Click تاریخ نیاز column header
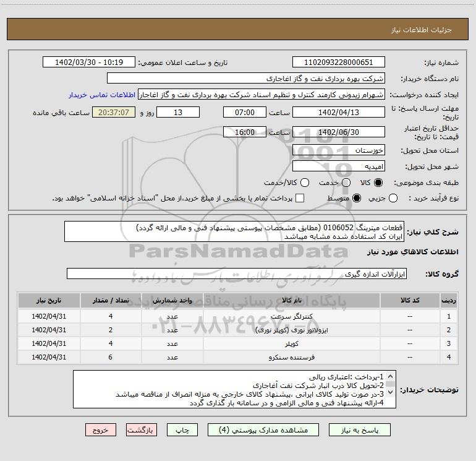The height and width of the screenshot is (461, 476). 49,300
